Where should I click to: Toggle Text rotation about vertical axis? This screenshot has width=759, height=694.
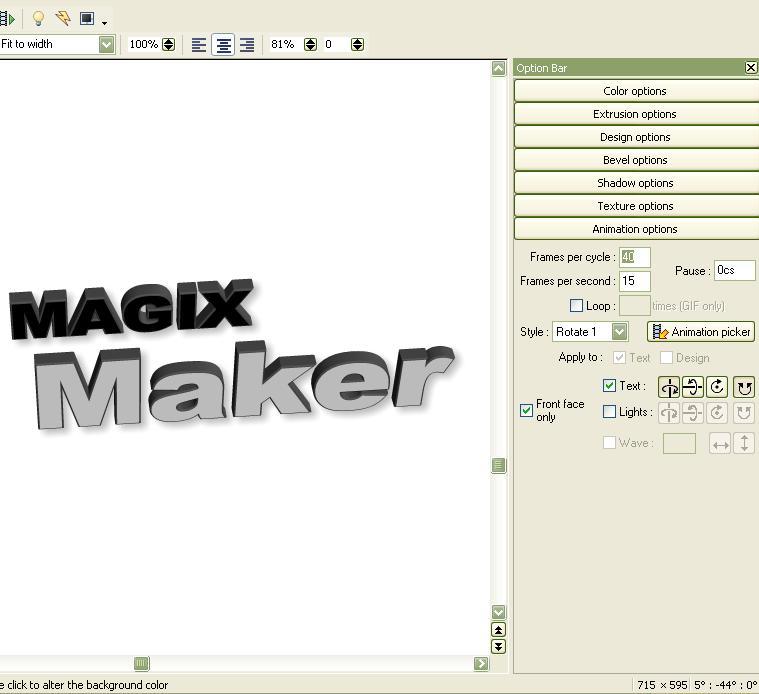669,387
